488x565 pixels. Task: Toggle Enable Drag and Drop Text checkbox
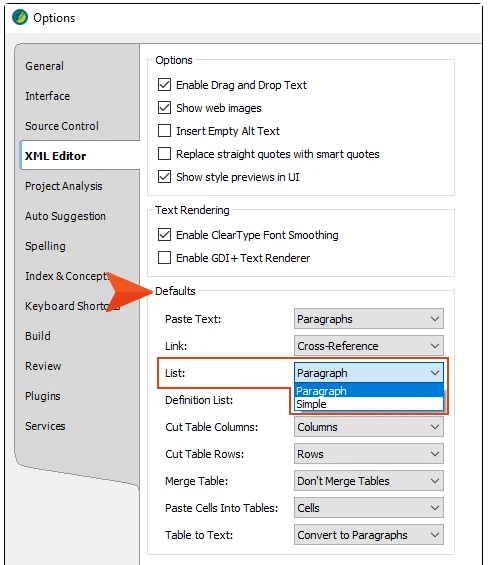click(164, 85)
